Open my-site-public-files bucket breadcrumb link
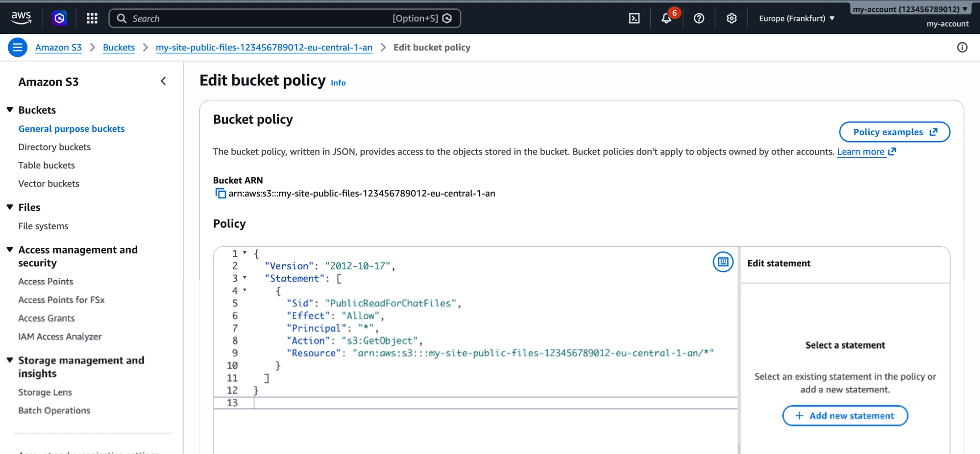 click(264, 48)
